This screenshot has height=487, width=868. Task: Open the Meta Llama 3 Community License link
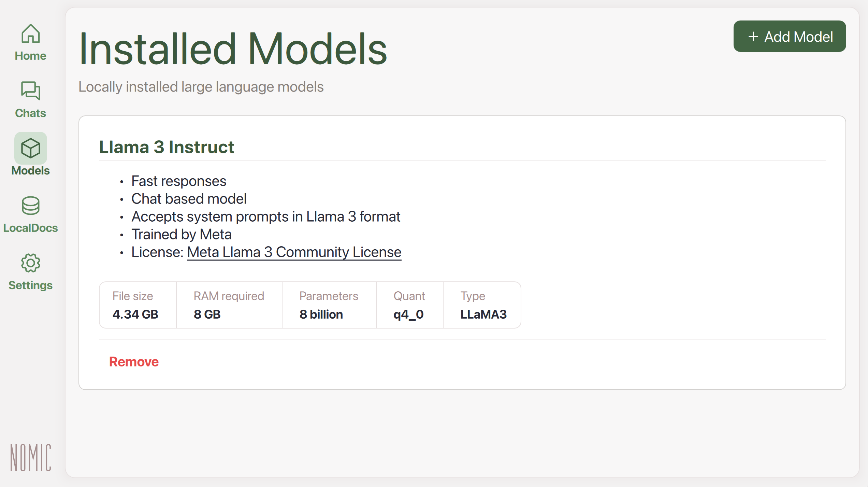coord(294,252)
